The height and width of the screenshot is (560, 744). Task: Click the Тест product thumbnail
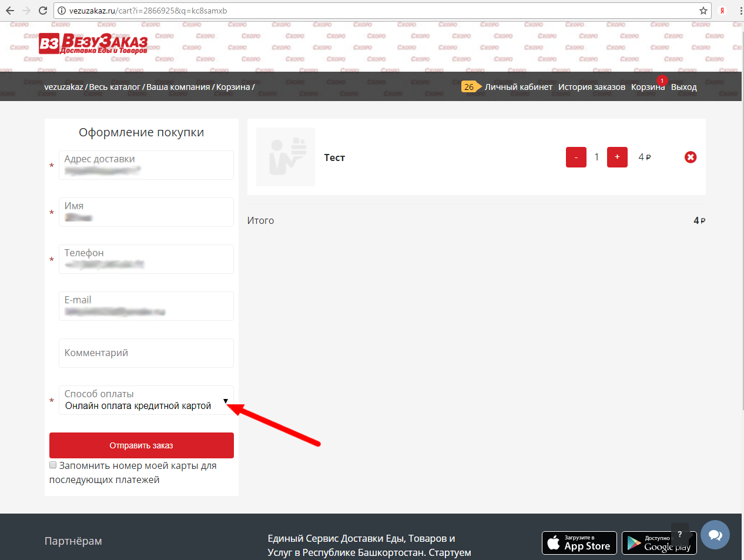pyautogui.click(x=286, y=157)
